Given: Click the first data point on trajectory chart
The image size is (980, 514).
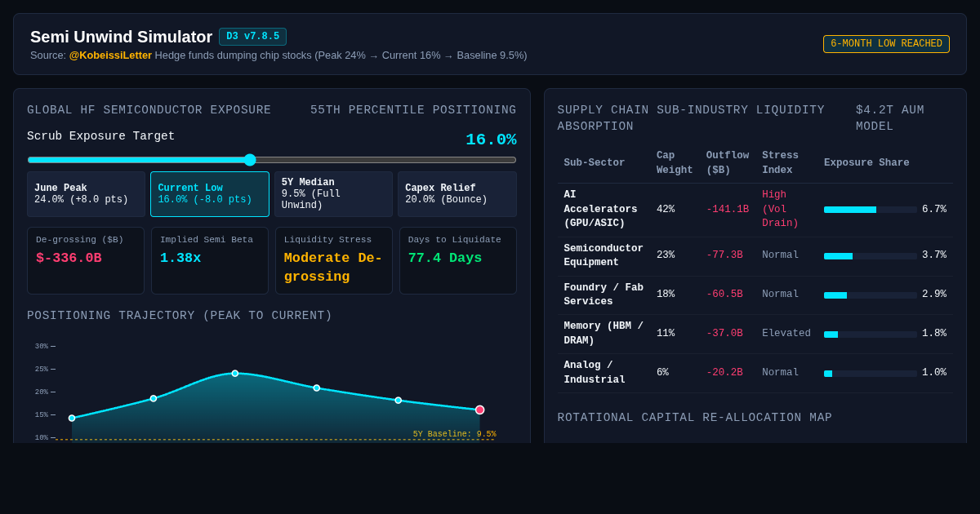Looking at the screenshot, I should [x=72, y=419].
